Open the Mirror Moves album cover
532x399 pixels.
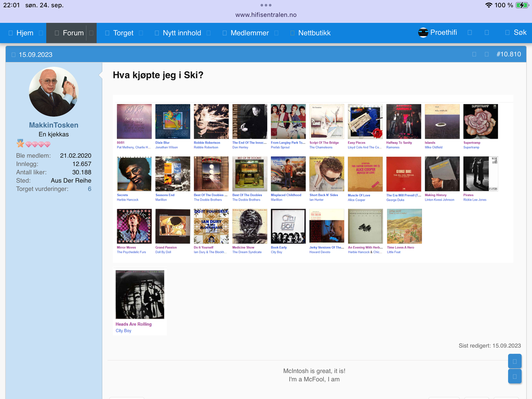[134, 226]
